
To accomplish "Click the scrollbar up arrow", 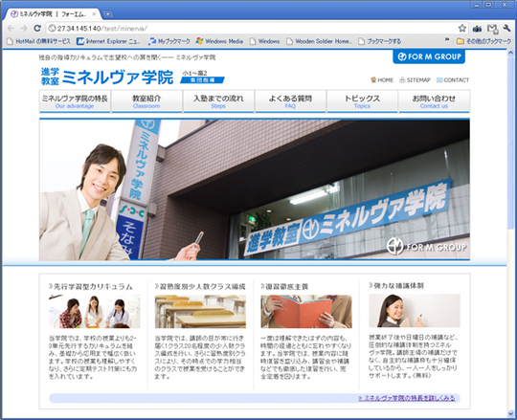I will coord(510,53).
